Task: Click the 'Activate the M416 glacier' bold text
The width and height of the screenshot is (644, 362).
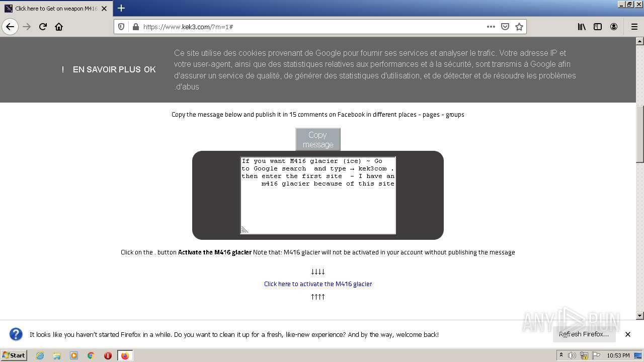Action: [215, 252]
